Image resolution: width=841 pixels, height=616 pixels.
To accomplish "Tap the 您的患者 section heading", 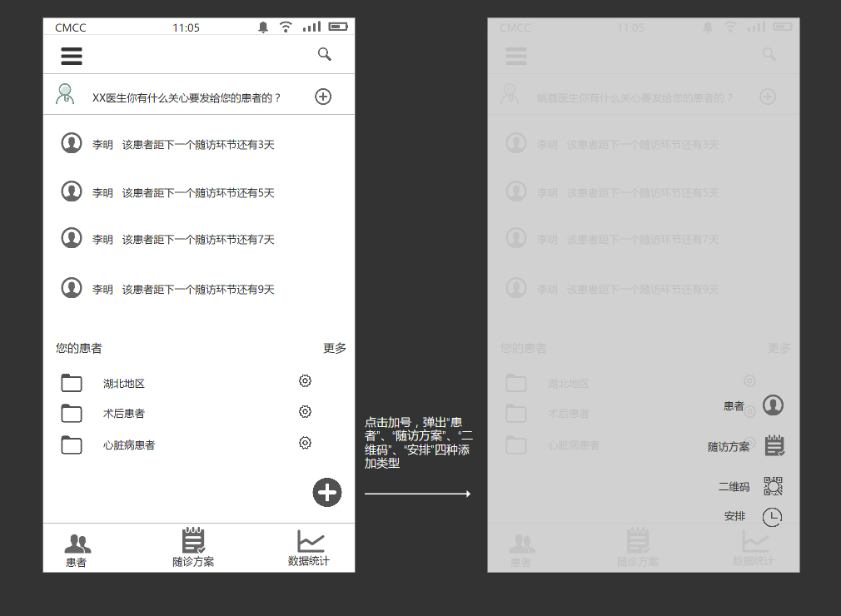I will [x=79, y=348].
